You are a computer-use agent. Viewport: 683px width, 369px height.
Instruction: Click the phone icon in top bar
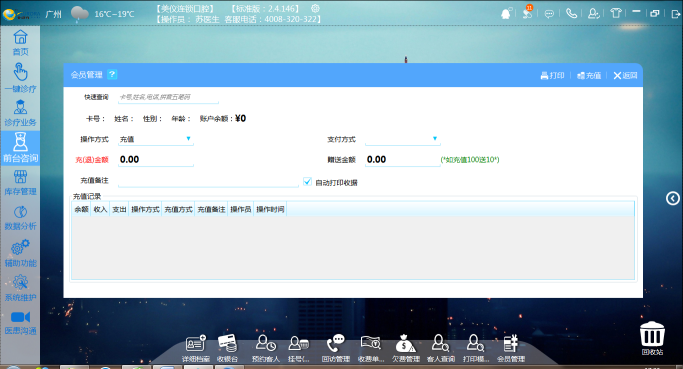571,14
